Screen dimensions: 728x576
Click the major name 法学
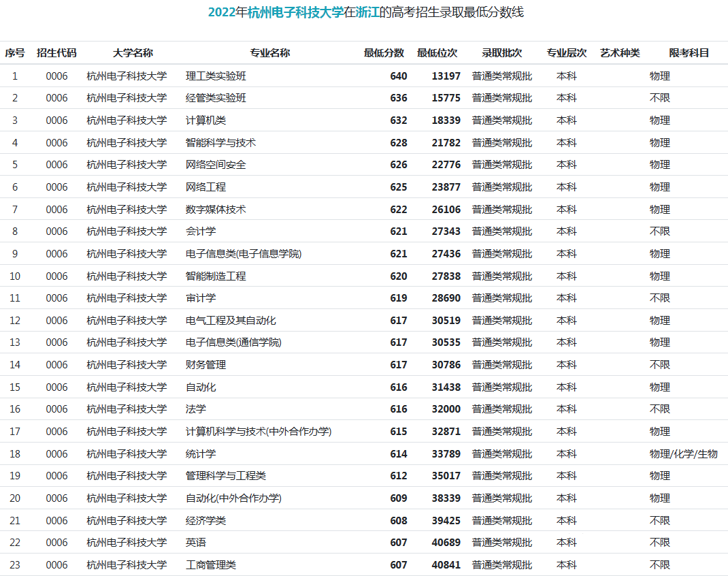(x=196, y=409)
